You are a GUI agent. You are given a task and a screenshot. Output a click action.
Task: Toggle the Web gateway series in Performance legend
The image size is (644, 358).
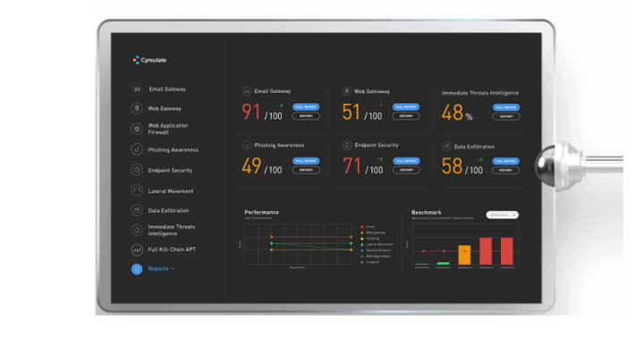(360, 233)
